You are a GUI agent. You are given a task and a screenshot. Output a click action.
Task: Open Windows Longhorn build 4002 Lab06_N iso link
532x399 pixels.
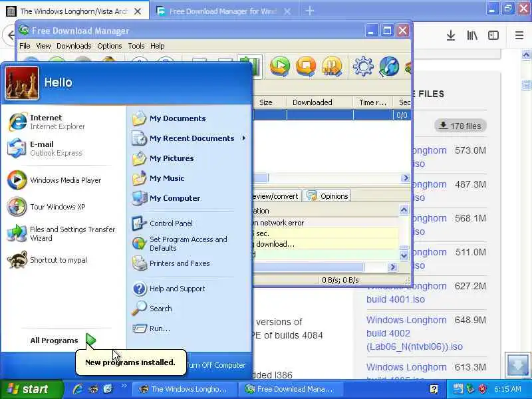[x=414, y=333]
